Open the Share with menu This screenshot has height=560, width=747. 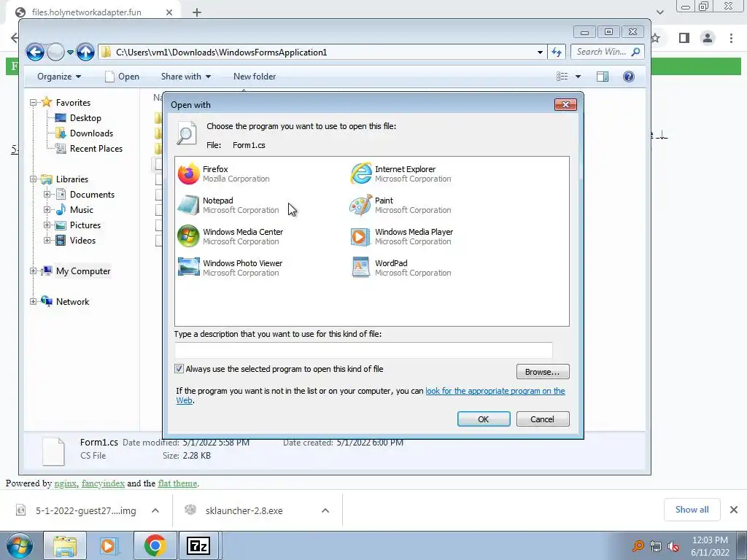(186, 76)
